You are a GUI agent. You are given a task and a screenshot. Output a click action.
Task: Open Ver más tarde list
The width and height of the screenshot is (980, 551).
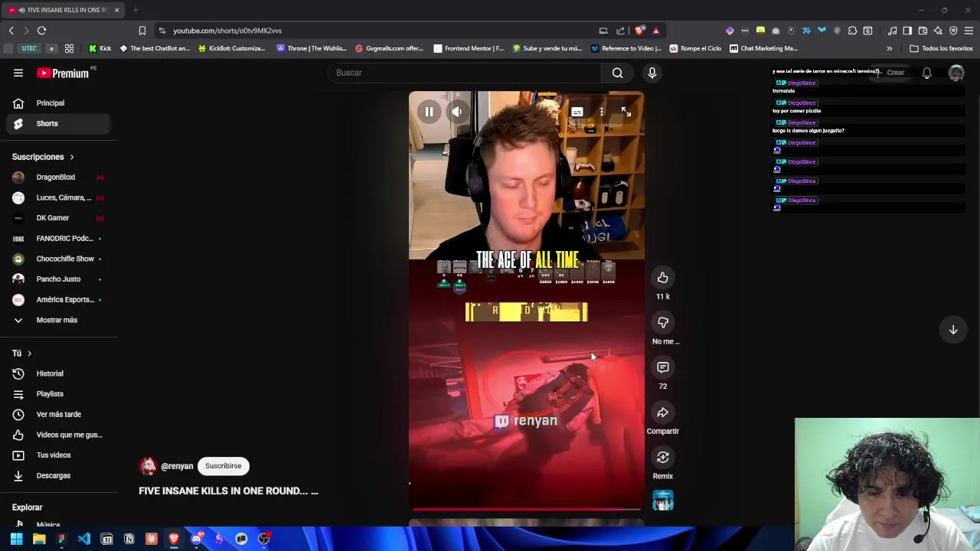[x=58, y=414]
